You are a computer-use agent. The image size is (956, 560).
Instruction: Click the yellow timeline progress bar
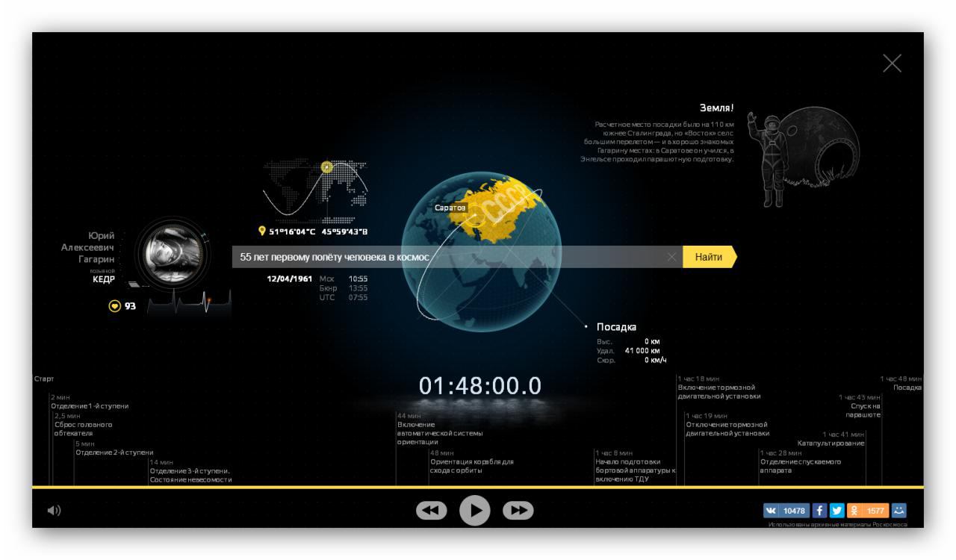click(478, 487)
